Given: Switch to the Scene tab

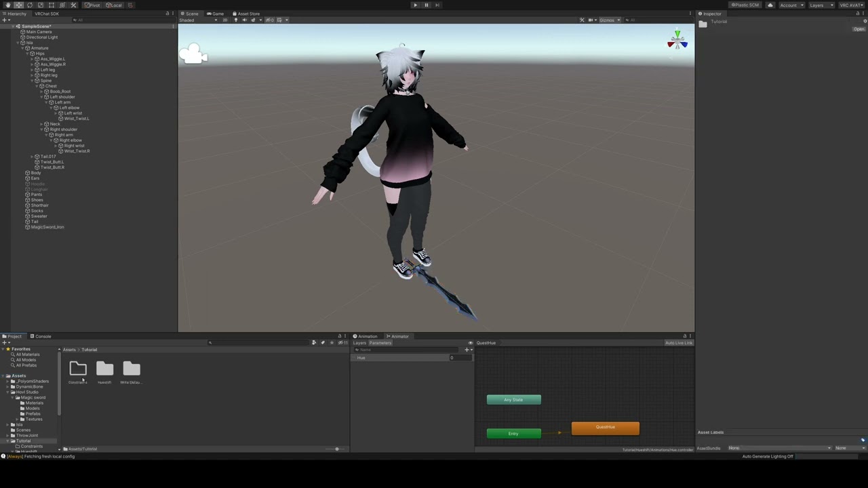Looking at the screenshot, I should [190, 14].
